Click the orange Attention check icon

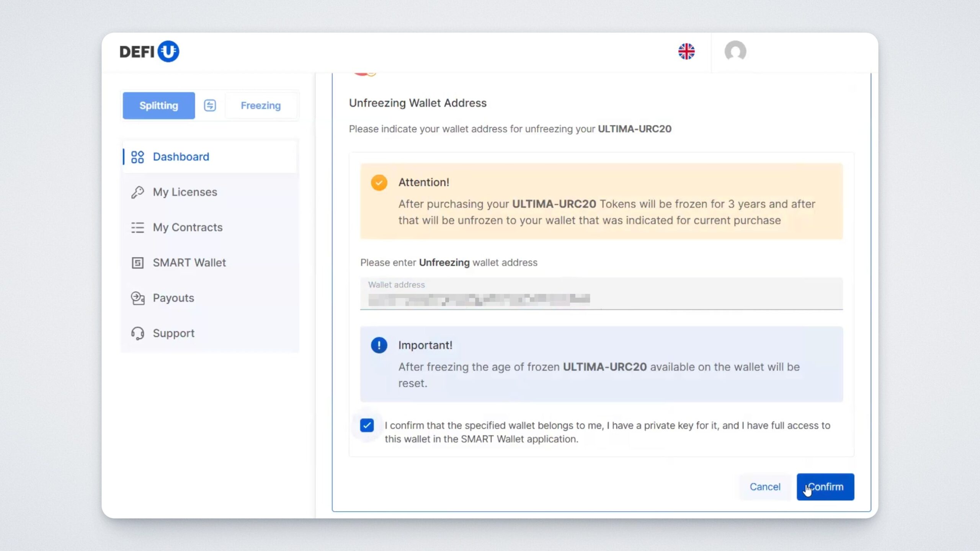coord(379,183)
